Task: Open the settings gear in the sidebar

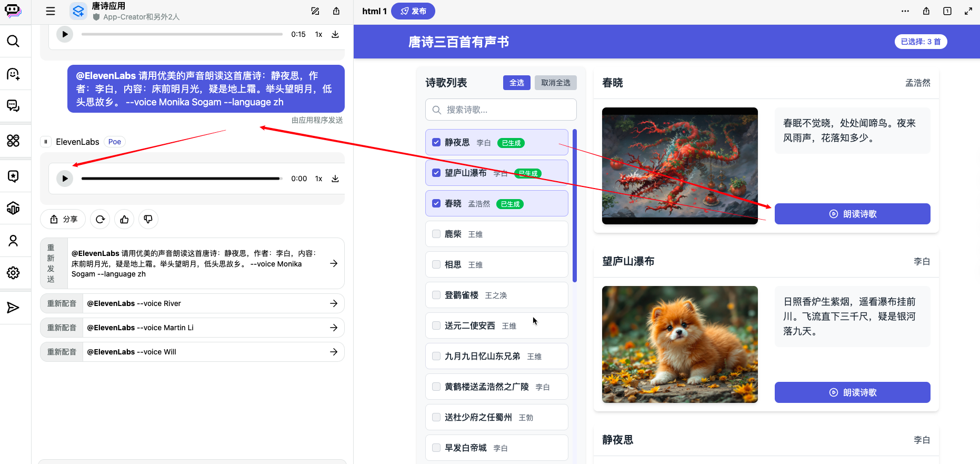Action: pos(13,273)
